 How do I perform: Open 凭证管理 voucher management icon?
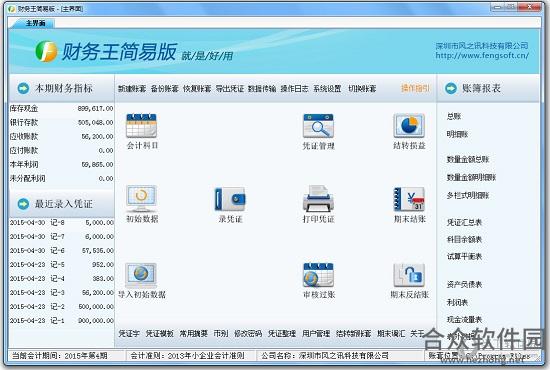click(x=318, y=126)
